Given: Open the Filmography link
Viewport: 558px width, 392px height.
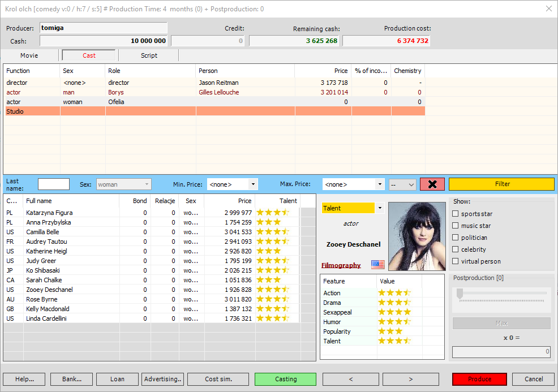Looking at the screenshot, I should point(341,265).
